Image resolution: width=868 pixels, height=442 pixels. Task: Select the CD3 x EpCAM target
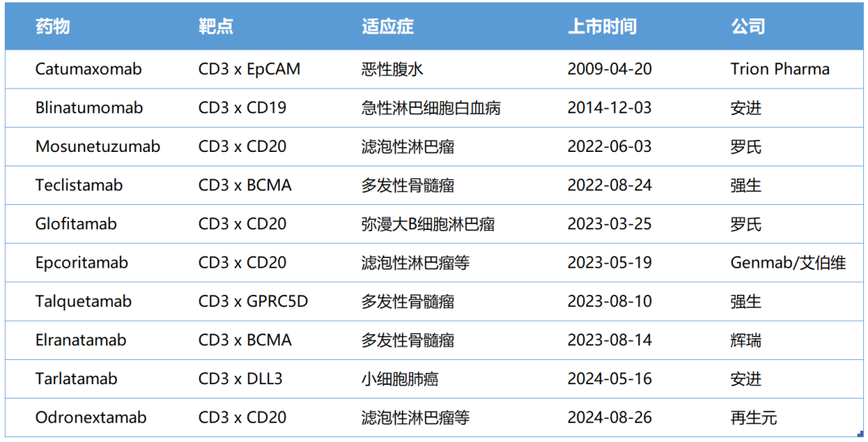click(x=249, y=69)
